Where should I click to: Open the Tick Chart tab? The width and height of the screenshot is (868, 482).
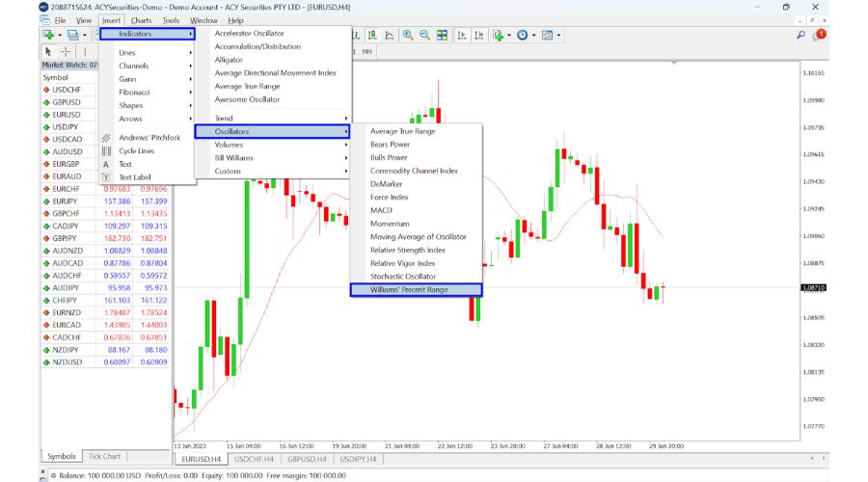(104, 456)
